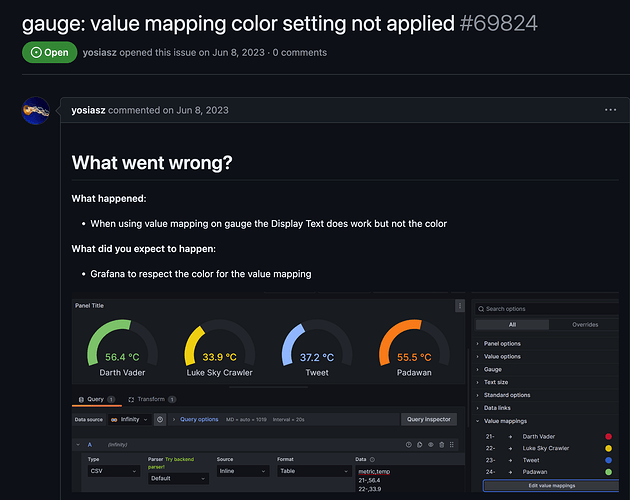
Task: Click the duplicate query icon
Action: pos(419,445)
